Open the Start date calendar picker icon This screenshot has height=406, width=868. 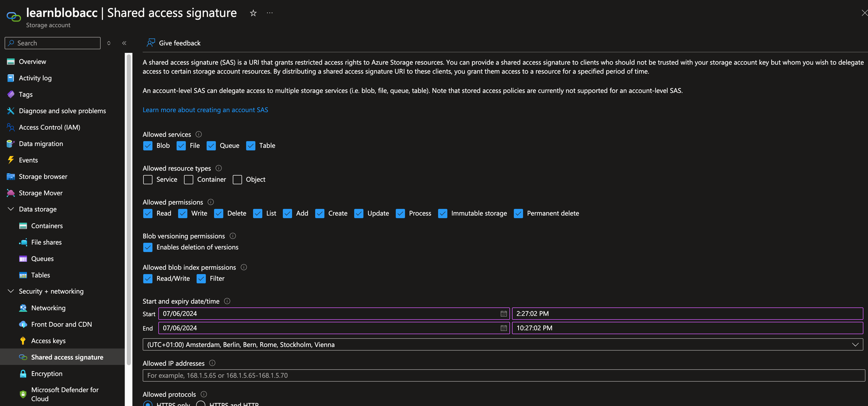pyautogui.click(x=503, y=314)
